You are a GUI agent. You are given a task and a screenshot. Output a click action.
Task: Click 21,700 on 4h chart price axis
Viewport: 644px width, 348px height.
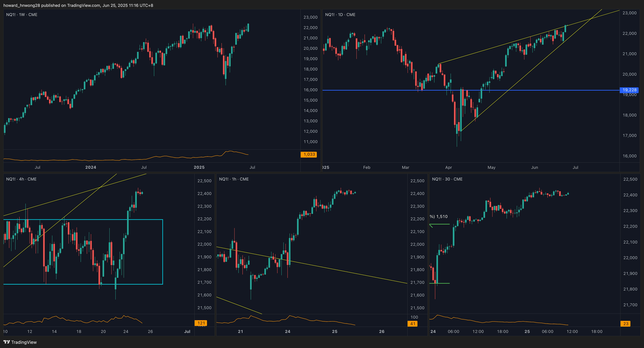pyautogui.click(x=204, y=283)
